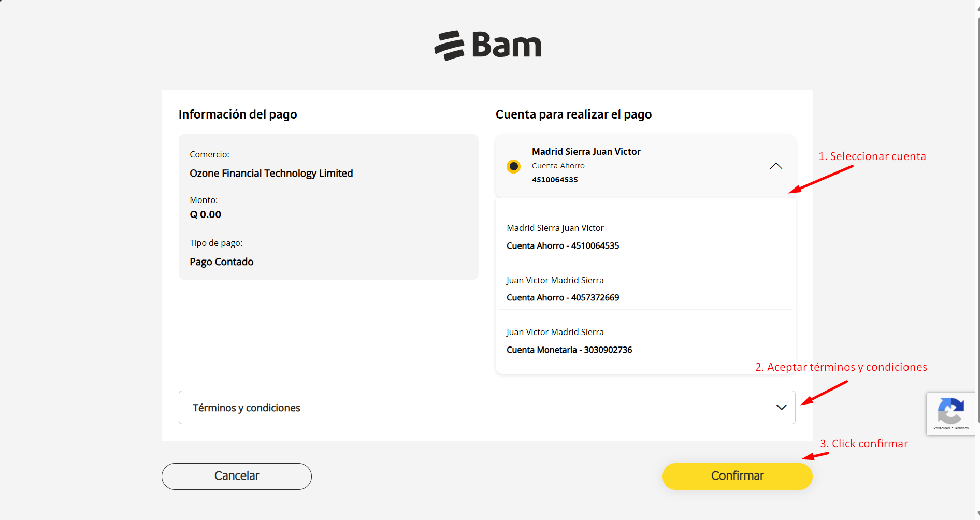Open the reCAPTCHA Privacidad link
Image resolution: width=980 pixels, height=520 pixels.
pyautogui.click(x=942, y=428)
